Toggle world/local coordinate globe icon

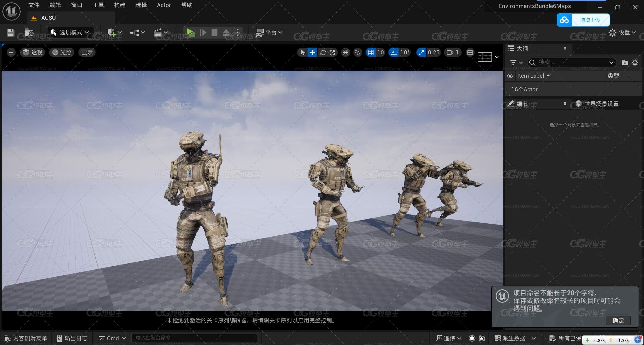pos(345,52)
